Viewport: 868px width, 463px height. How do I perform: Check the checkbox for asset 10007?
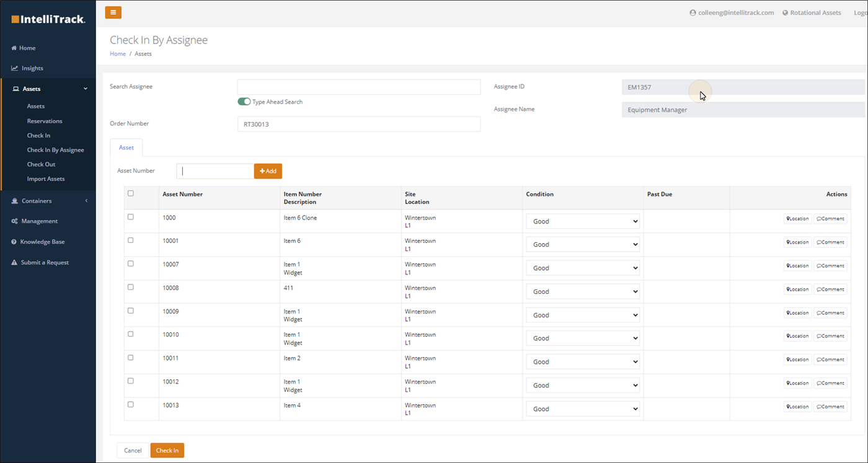point(130,263)
